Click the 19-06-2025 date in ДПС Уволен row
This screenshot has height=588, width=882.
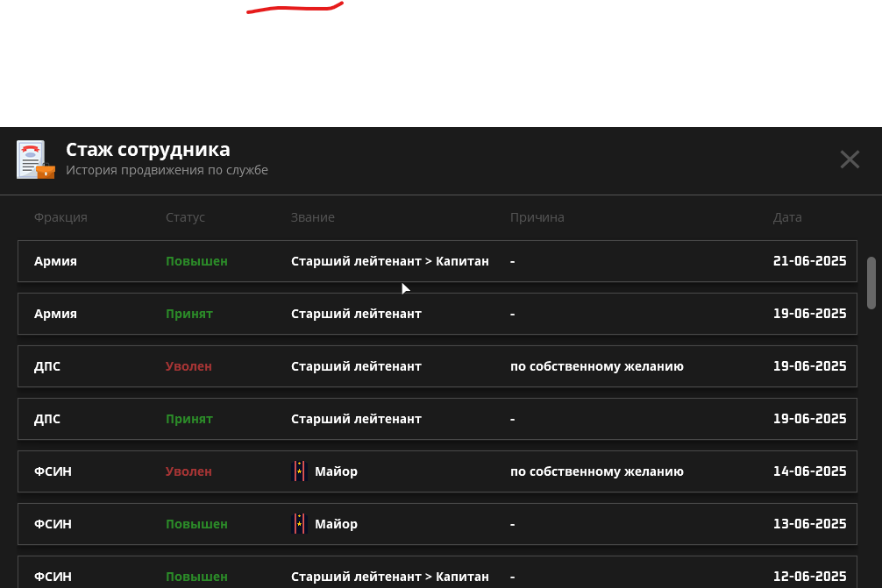click(x=809, y=366)
